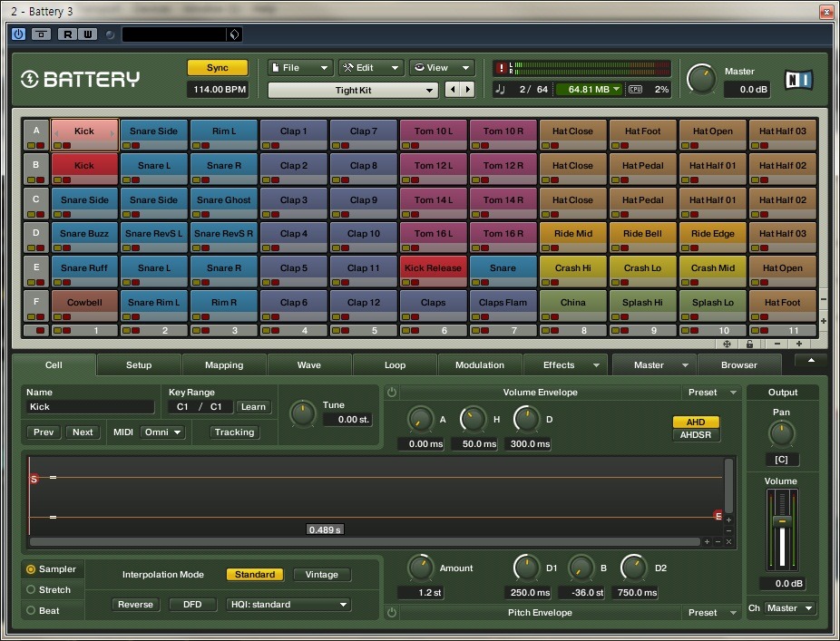840x641 pixels.
Task: Click the X reset zoom icon under waveform
Action: [728, 542]
